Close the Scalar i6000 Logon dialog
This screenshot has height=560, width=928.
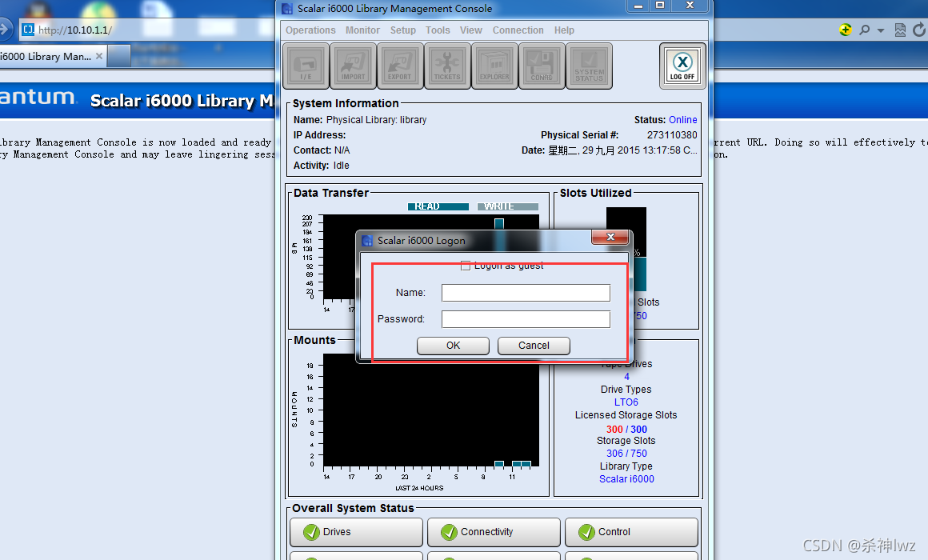coord(610,237)
